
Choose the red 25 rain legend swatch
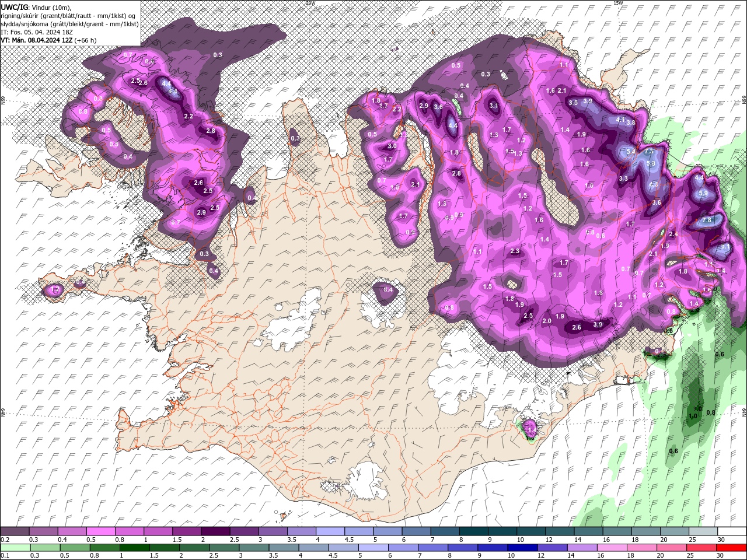(x=701, y=548)
